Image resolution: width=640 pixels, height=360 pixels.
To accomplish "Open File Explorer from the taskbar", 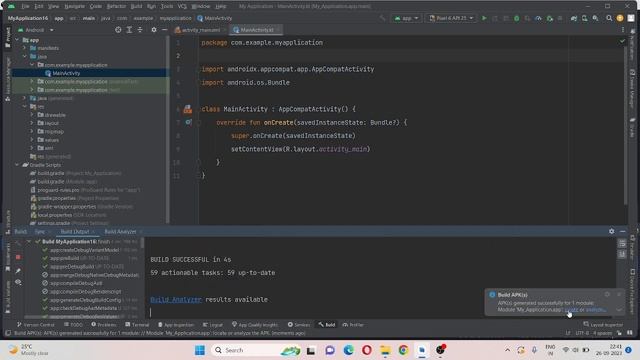I will tap(385, 350).
